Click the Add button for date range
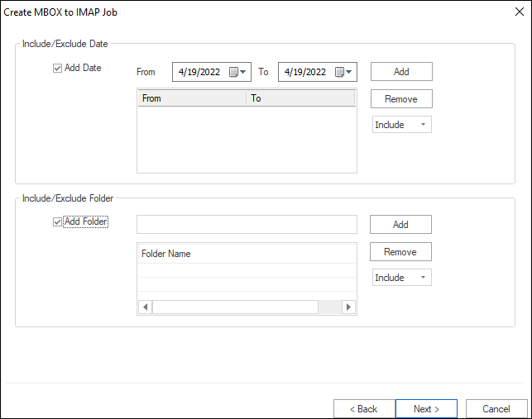Viewport: 532px width, 419px height. coord(401,72)
